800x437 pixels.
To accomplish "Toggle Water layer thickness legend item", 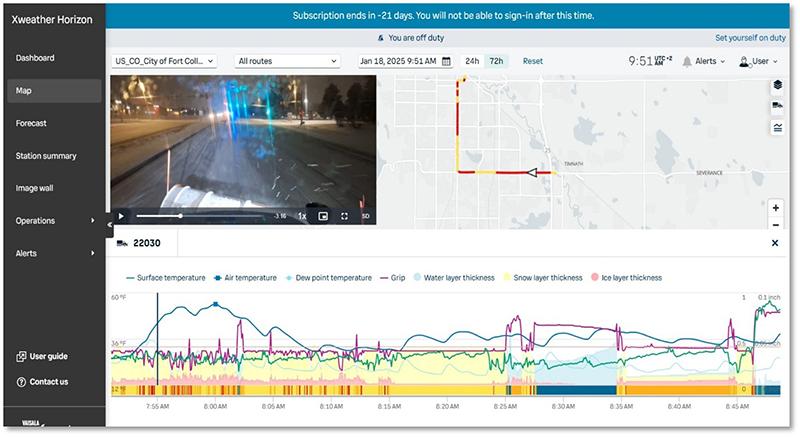I will [454, 278].
